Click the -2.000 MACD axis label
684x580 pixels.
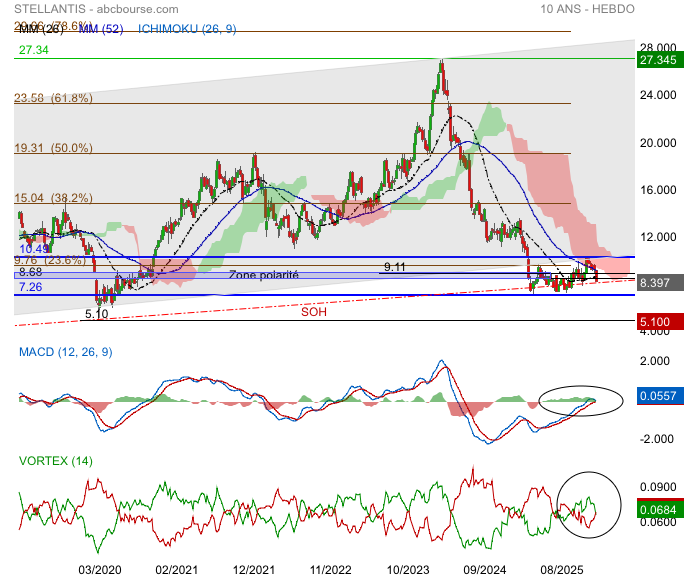(x=657, y=439)
